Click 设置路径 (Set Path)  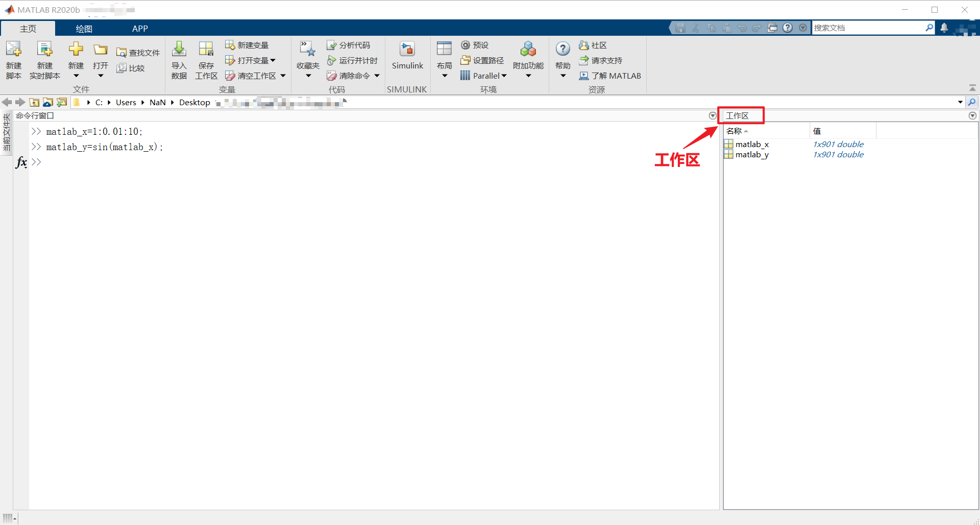(x=482, y=60)
